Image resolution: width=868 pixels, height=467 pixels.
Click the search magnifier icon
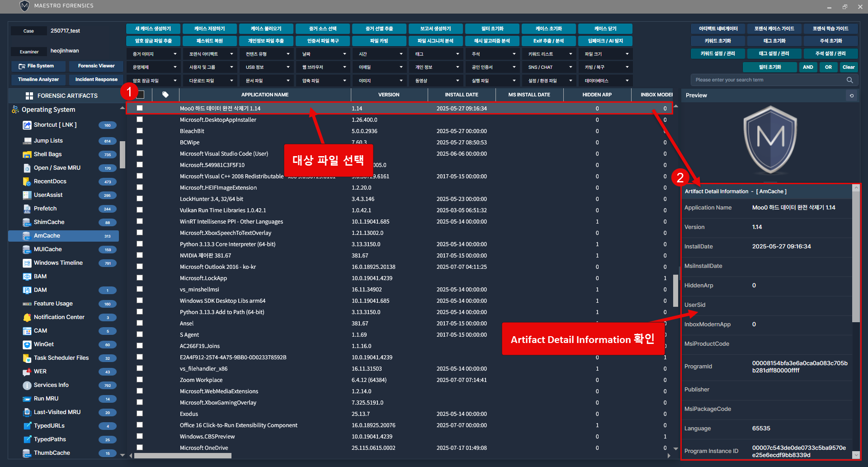pos(849,80)
